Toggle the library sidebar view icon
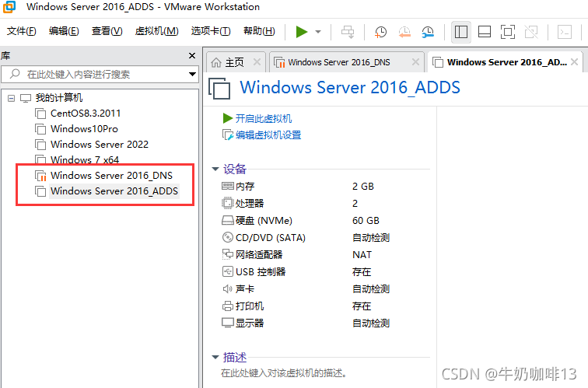The height and width of the screenshot is (388, 588). [x=461, y=32]
